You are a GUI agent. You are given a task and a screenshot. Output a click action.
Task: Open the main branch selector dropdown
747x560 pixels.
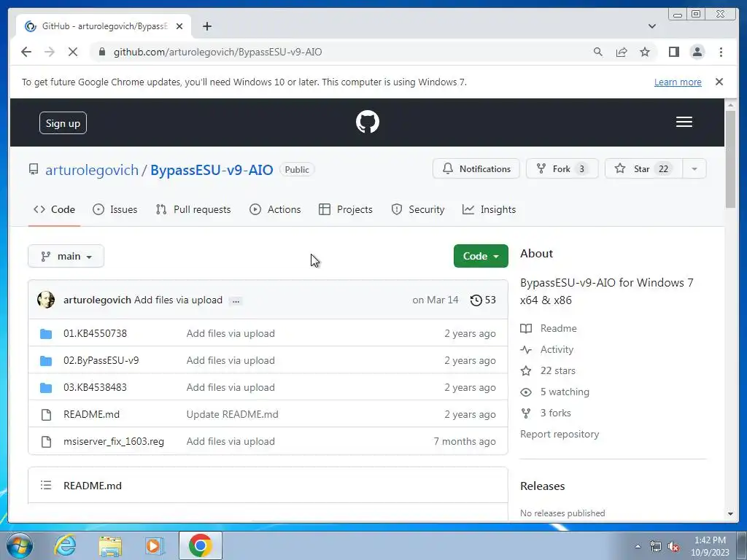coord(66,256)
